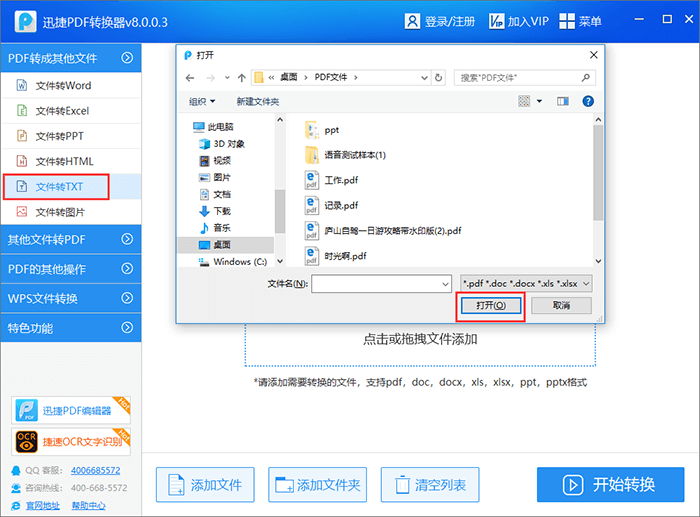Select the 记录.pdf file
The width and height of the screenshot is (700, 517).
331,205
